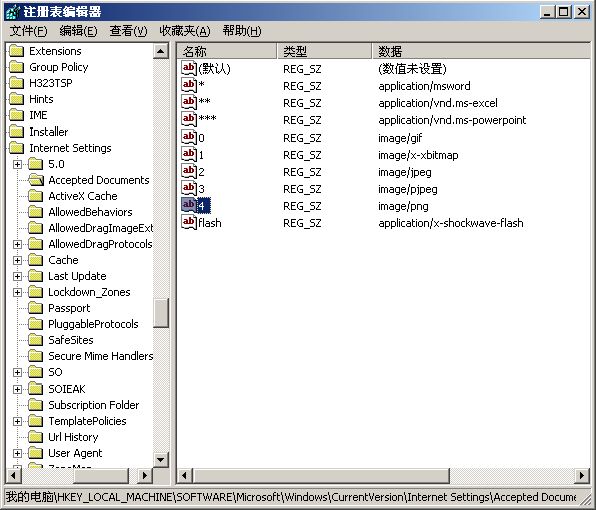Expand the Lockdown_Zones key

point(17,292)
